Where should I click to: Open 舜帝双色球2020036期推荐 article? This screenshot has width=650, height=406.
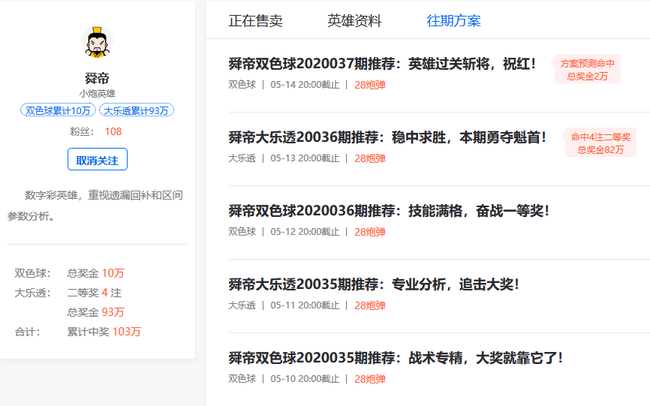point(389,211)
